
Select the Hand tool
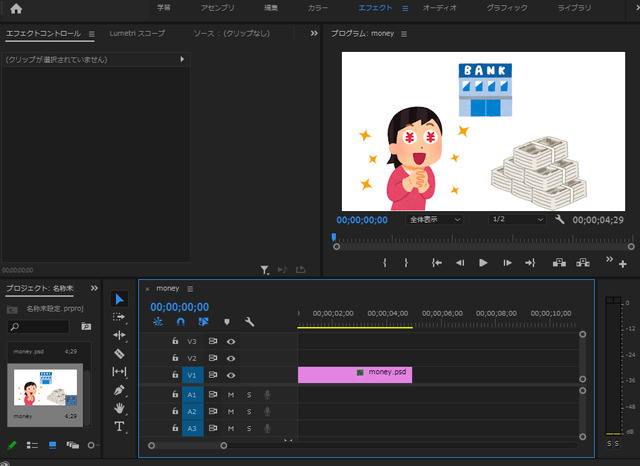click(x=119, y=408)
